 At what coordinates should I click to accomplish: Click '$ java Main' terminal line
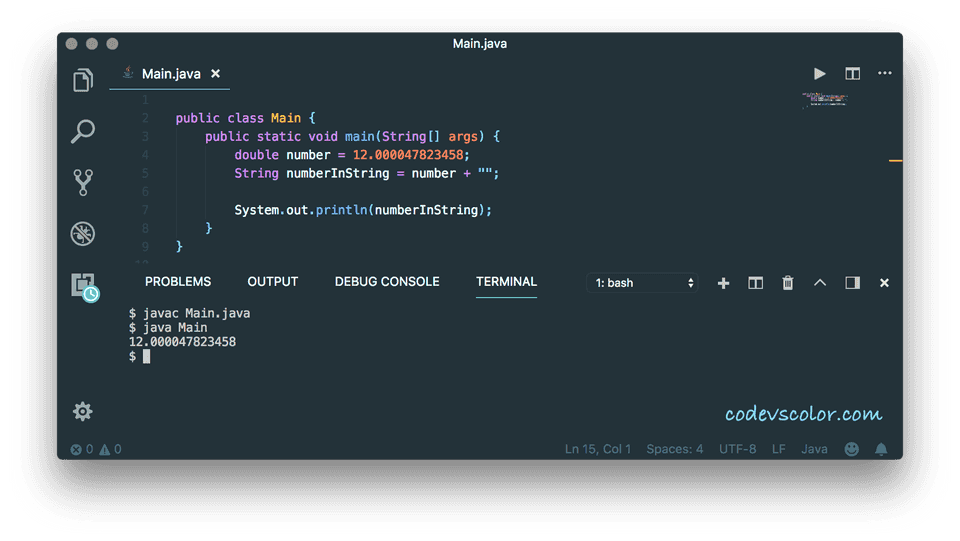pyautogui.click(x=168, y=327)
